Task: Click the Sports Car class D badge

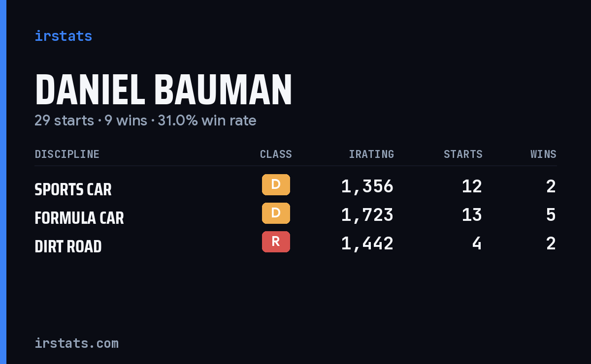Action: pyautogui.click(x=276, y=184)
